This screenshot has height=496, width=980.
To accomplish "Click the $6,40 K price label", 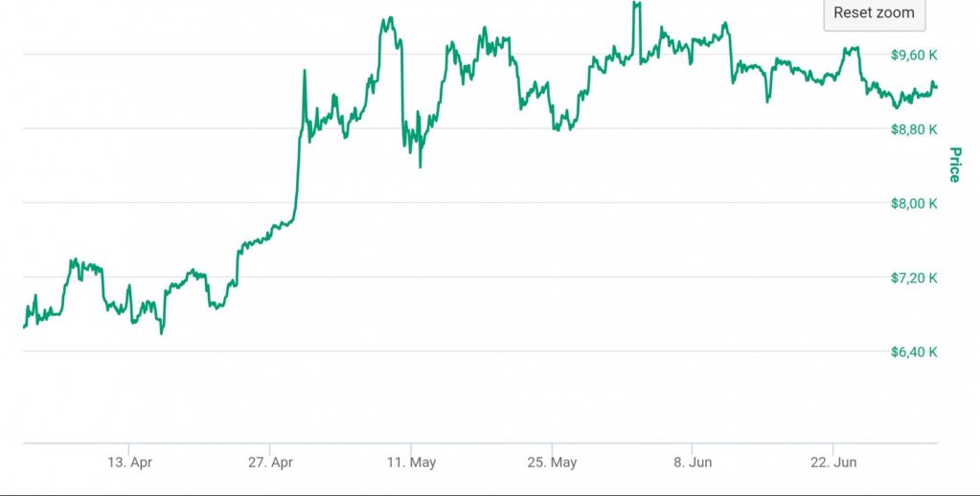I will [x=914, y=352].
